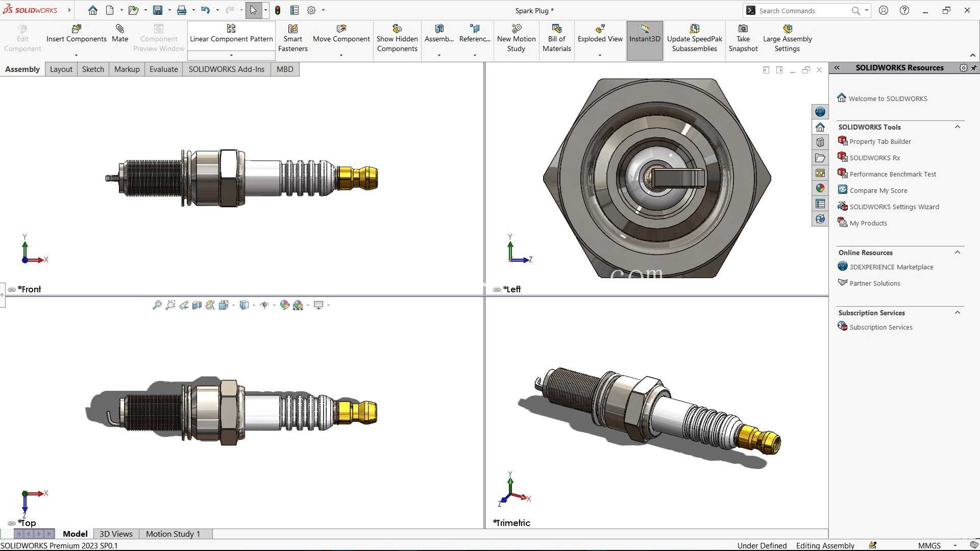
Task: Click the Home icon in title bar
Action: click(x=93, y=10)
